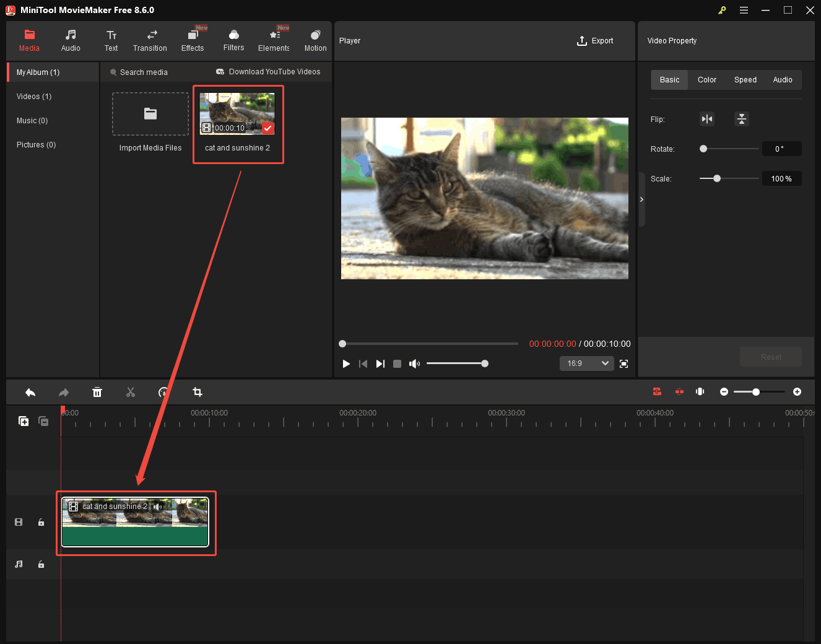Zoom to fit timeline
Image resolution: width=821 pixels, height=644 pixels.
(x=700, y=391)
